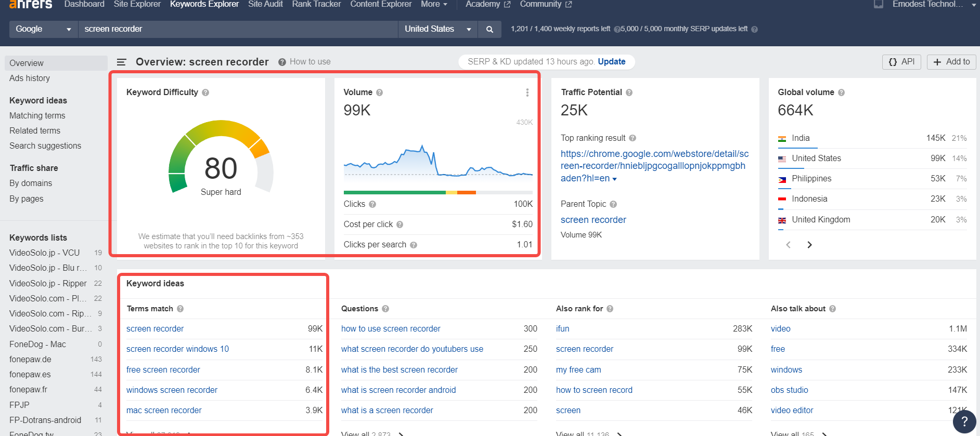Viewport: 980px width, 436px height.
Task: Click the Keyword Difficulty gauge
Action: tap(221, 157)
